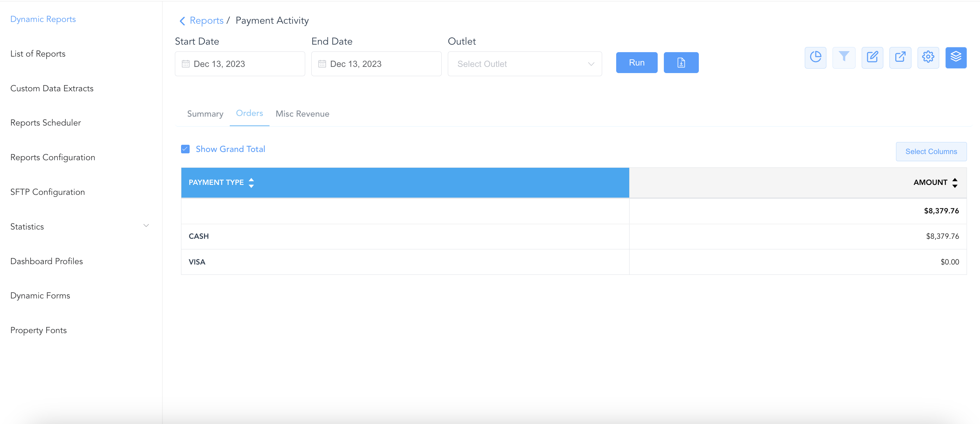The height and width of the screenshot is (424, 980).
Task: Open report in external window icon
Action: [900, 58]
